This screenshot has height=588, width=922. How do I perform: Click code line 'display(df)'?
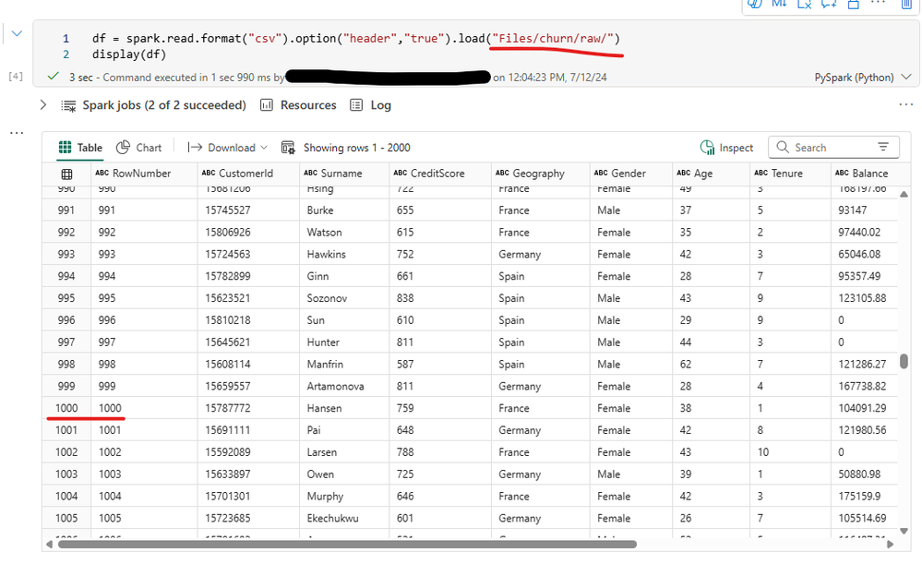pos(129,54)
